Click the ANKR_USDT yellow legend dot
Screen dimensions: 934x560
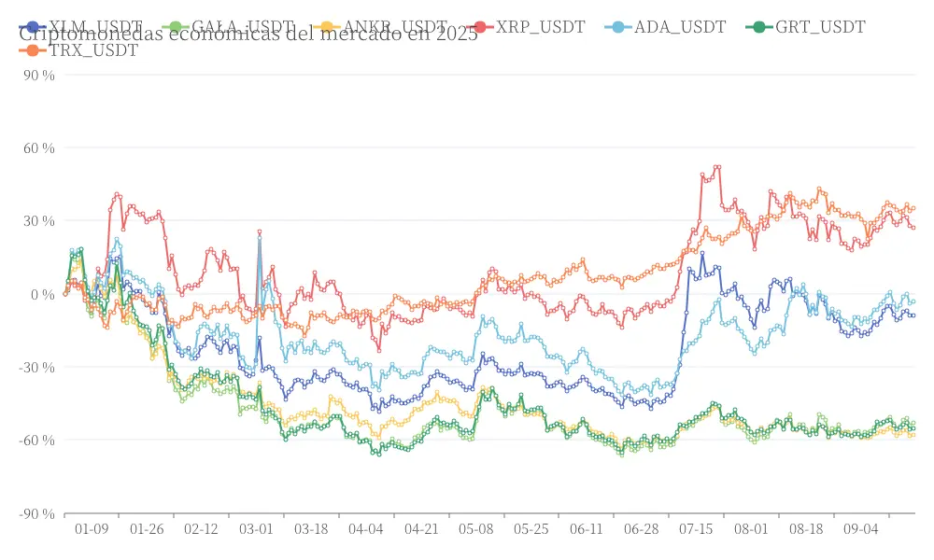click(x=328, y=27)
